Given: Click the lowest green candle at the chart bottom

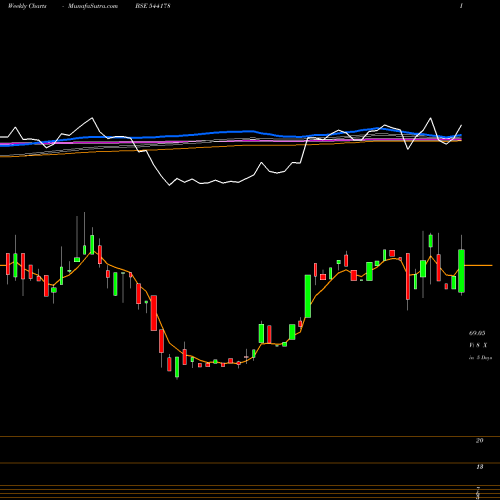Looking at the screenshot, I should pos(177,367).
